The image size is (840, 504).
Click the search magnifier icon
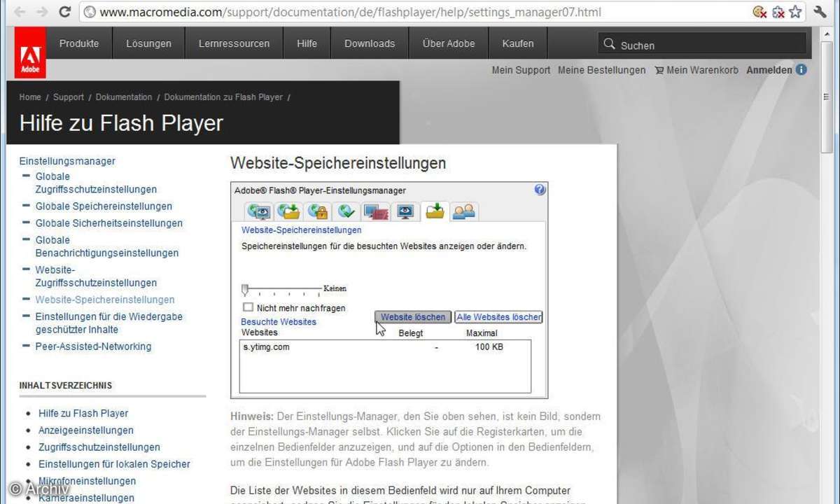tap(609, 44)
